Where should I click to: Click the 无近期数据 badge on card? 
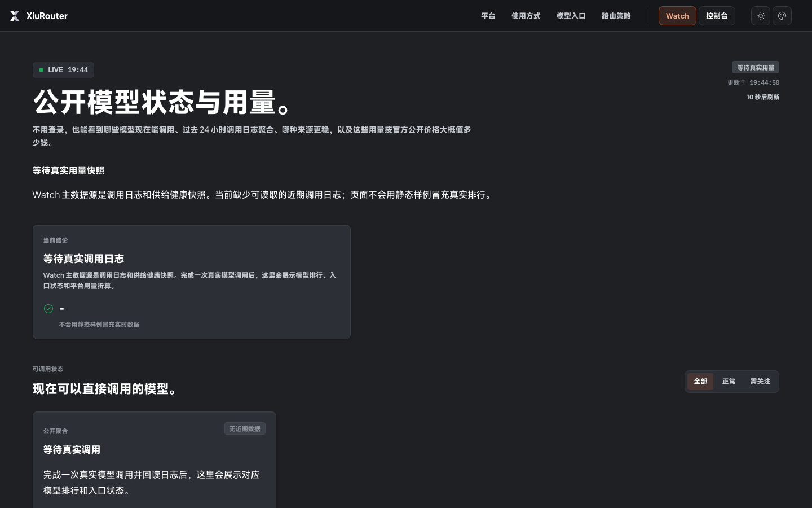tap(245, 429)
